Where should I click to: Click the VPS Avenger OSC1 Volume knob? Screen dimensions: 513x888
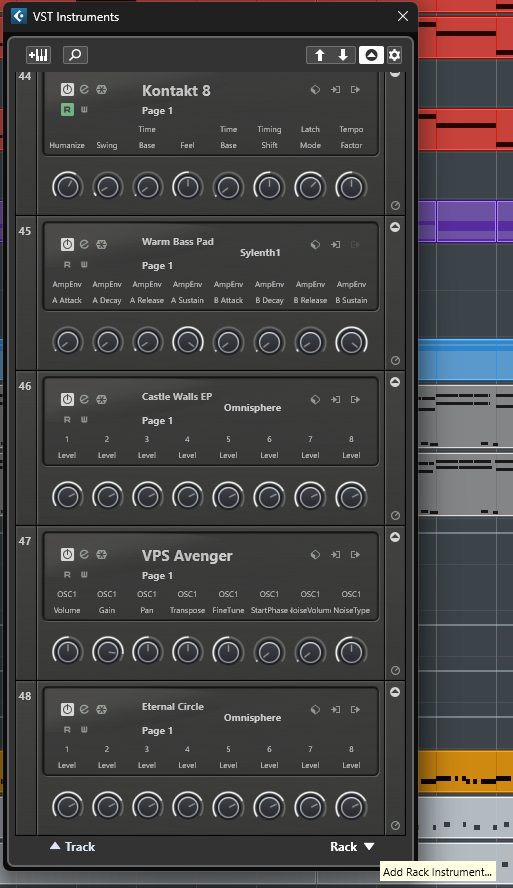click(x=67, y=651)
